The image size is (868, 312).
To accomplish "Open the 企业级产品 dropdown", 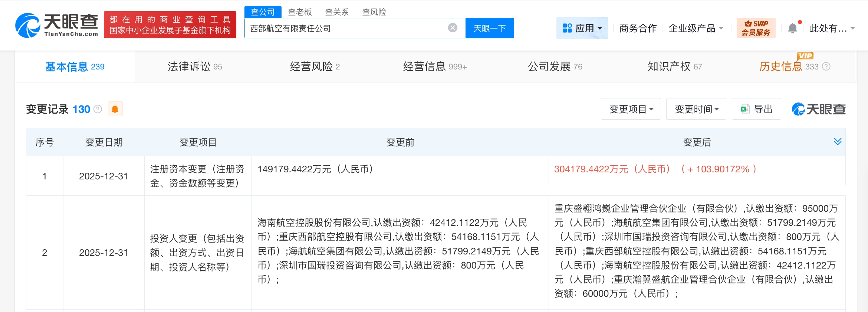I will 696,28.
